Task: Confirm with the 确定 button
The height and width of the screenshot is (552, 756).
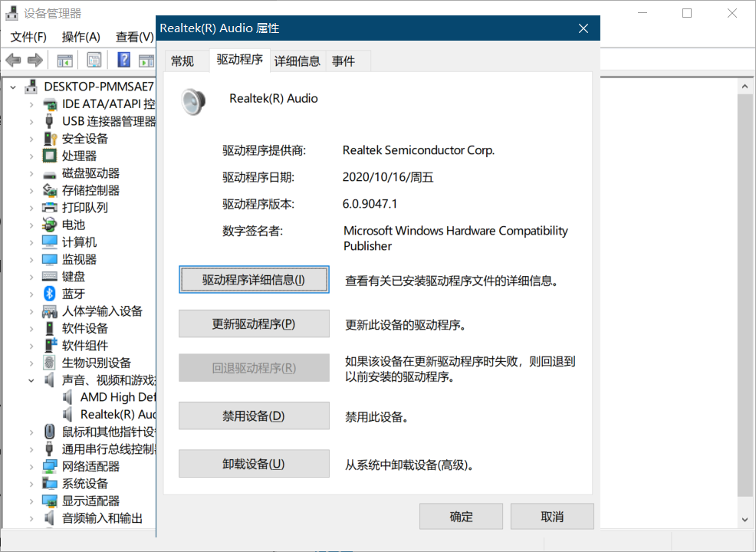Action: click(x=461, y=517)
